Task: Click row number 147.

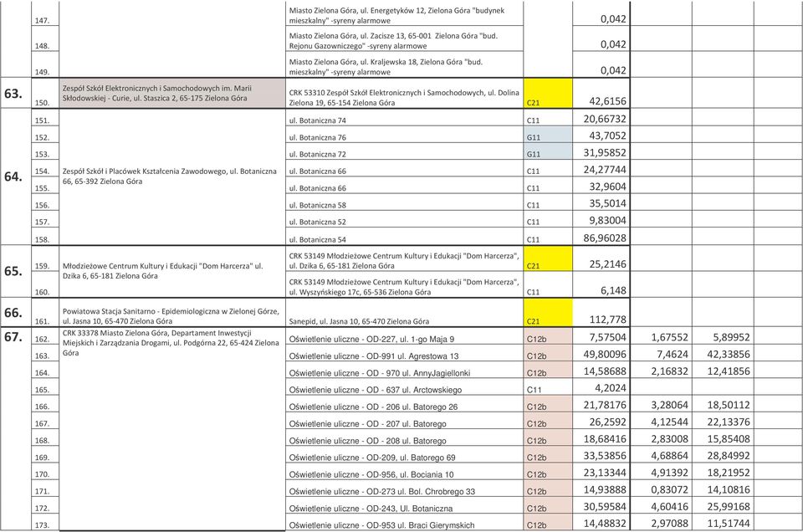Action: [43, 20]
